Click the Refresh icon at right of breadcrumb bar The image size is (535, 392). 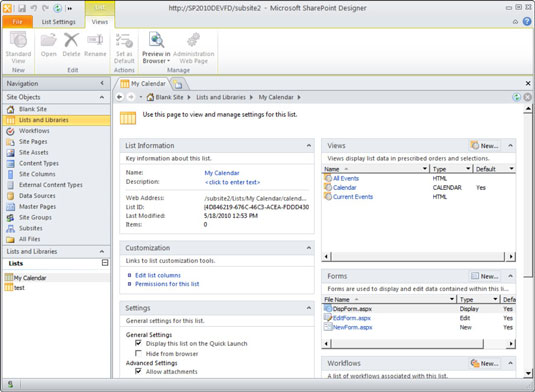point(517,97)
